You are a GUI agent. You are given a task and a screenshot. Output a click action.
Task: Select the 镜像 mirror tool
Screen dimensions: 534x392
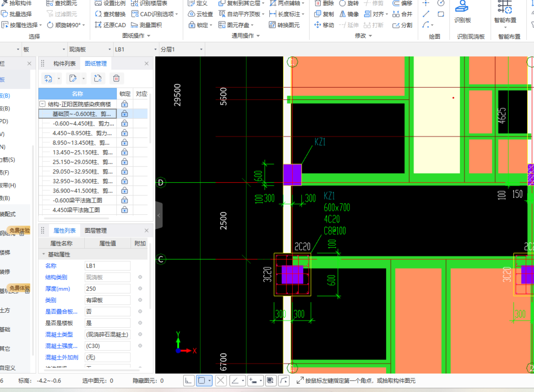[349, 14]
